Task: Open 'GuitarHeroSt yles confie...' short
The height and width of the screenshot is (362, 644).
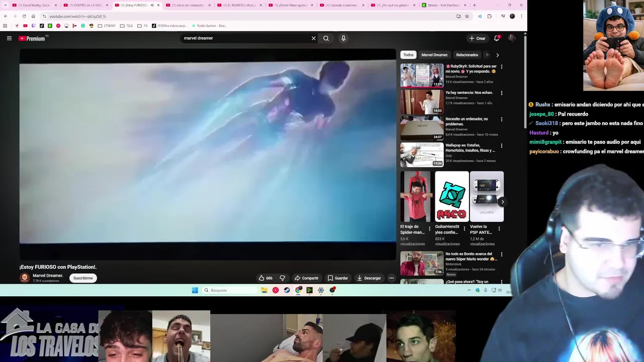Action: pos(451,197)
